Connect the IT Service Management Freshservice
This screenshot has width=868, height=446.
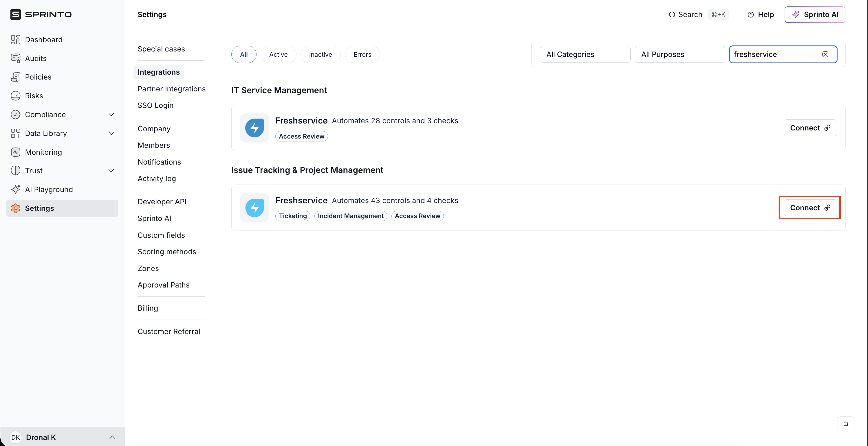click(810, 128)
